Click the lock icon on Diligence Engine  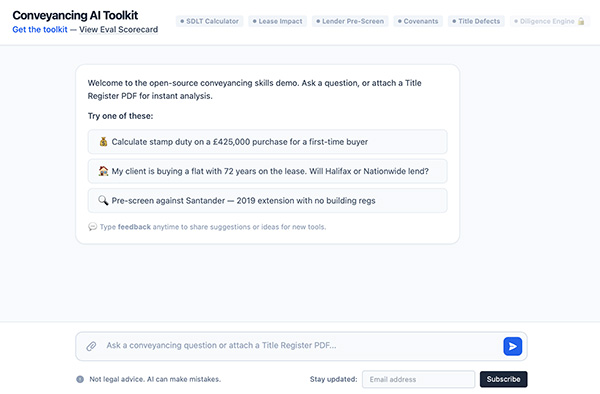pyautogui.click(x=580, y=21)
